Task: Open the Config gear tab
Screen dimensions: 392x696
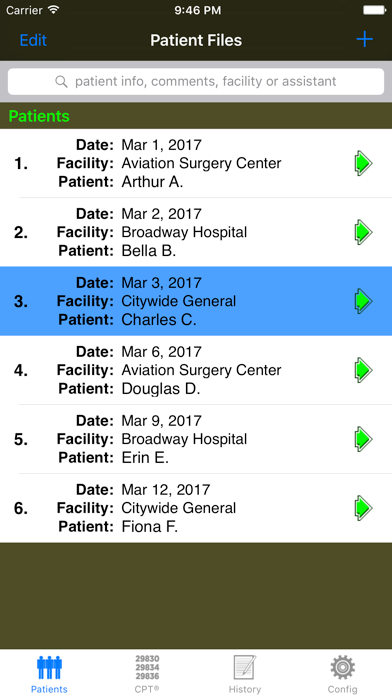Action: 342,673
